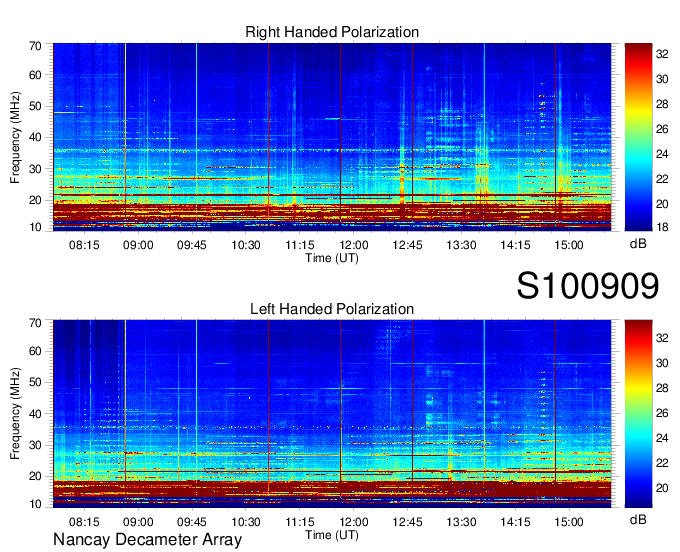This screenshot has width=680, height=552.
Task: Select the S100909 date label
Action: click(588, 286)
